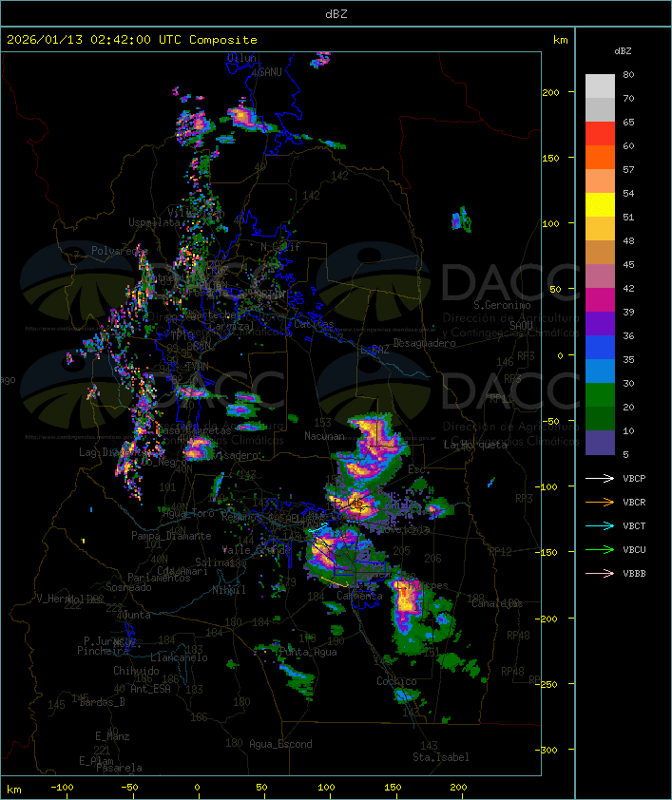The height and width of the screenshot is (800, 672).
Task: Click the 'Llancanelo' place label
Action: click(179, 657)
